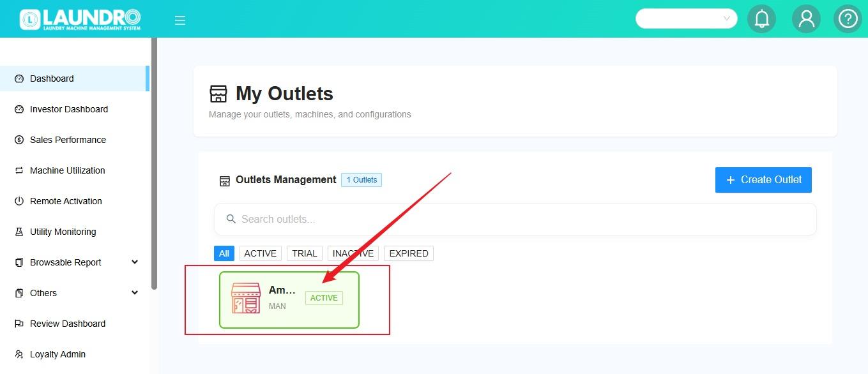868x374 pixels.
Task: Click the Sales Performance dollar icon
Action: [19, 140]
